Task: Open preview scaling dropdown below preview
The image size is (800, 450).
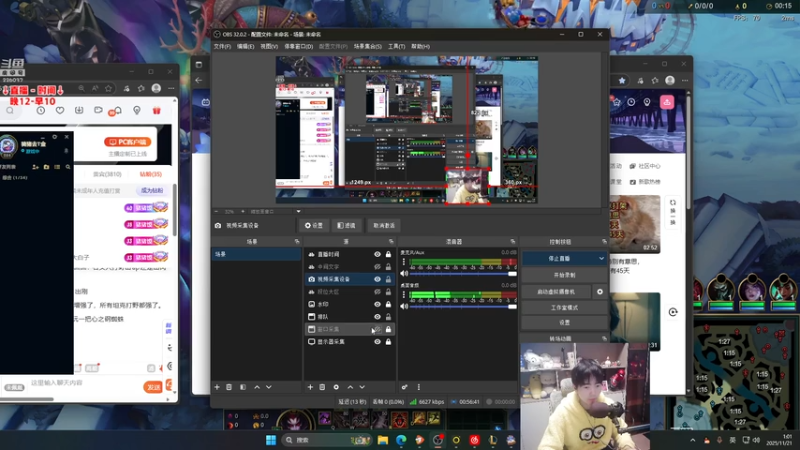Action: 298,211
